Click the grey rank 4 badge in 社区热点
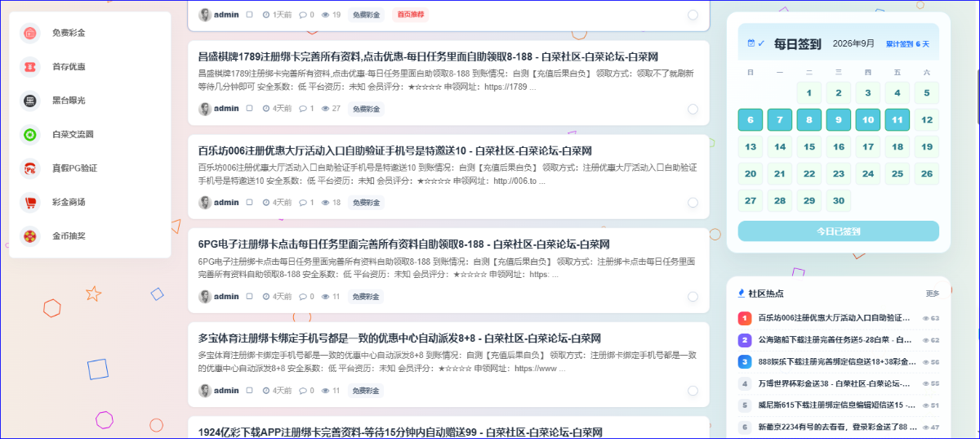Image resolution: width=980 pixels, height=439 pixels. point(744,383)
